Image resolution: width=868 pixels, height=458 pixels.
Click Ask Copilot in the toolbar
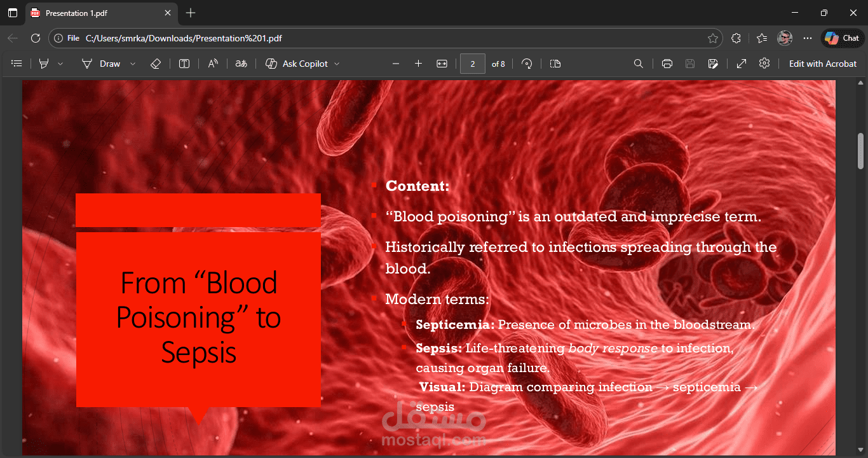coord(297,64)
